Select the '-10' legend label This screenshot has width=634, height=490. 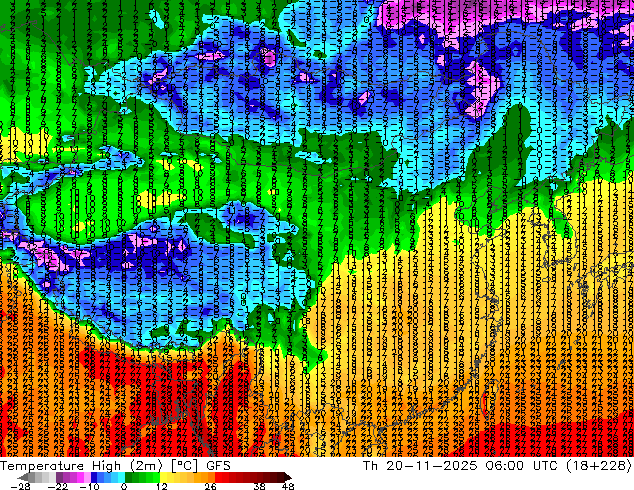click(x=89, y=486)
